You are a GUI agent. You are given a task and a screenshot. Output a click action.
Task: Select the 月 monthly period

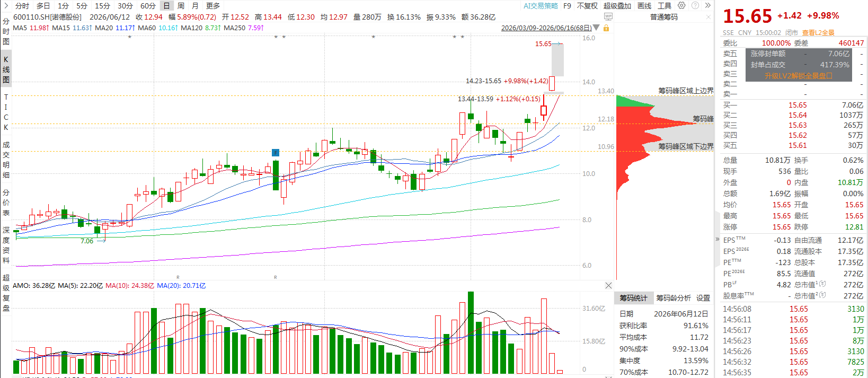[x=195, y=5]
